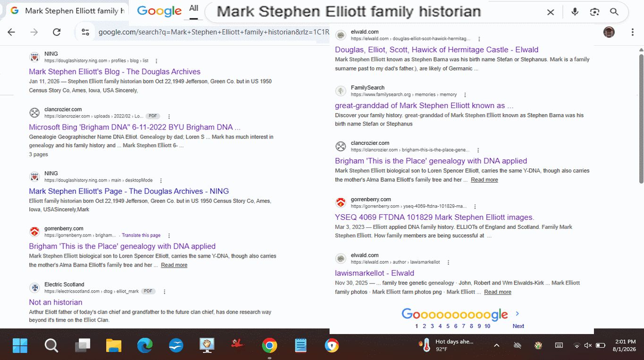This screenshot has height=360, width=644.
Task: Start a voice search with the microphone
Action: 575,12
